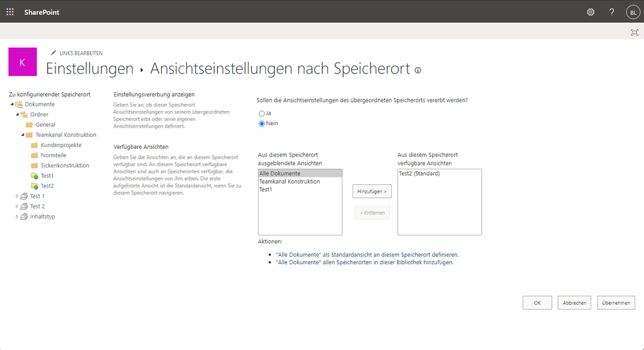Select the Ja radio option
The width and height of the screenshot is (644, 350).
point(262,113)
